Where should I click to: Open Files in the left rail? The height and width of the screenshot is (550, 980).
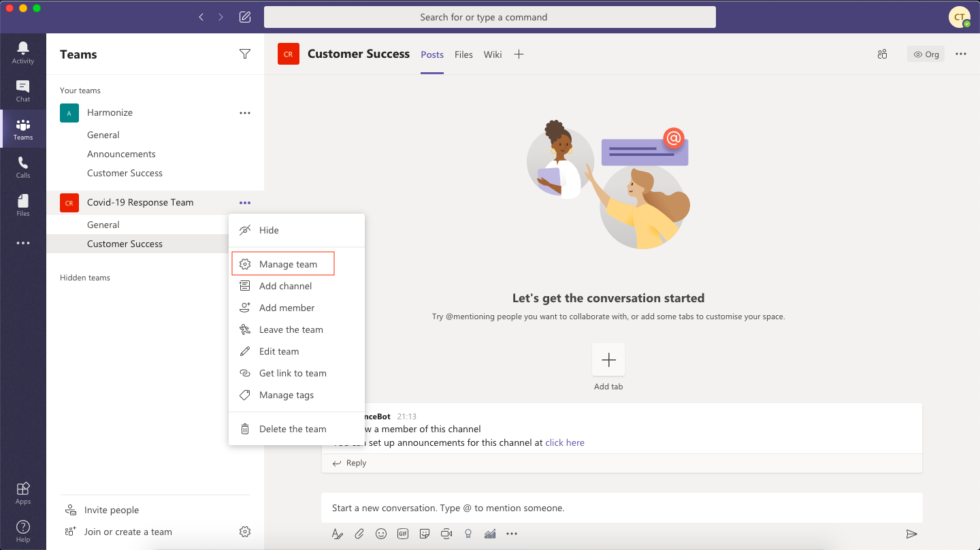[x=23, y=205]
